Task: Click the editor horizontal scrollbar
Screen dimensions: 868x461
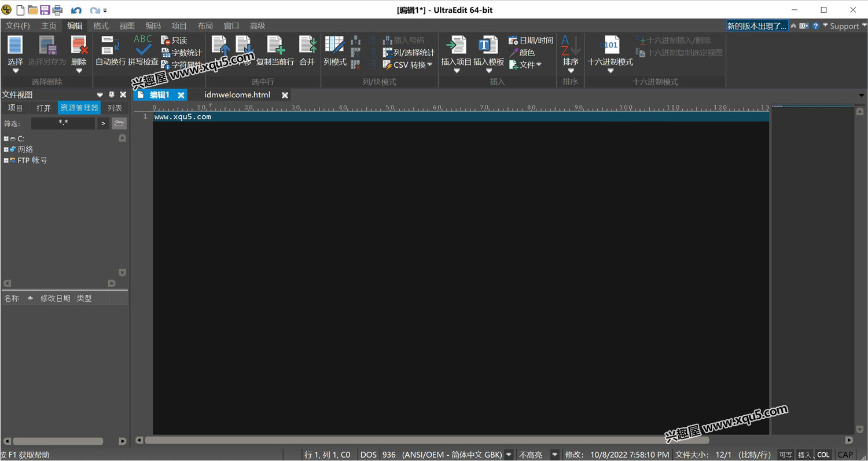Action: (428, 440)
